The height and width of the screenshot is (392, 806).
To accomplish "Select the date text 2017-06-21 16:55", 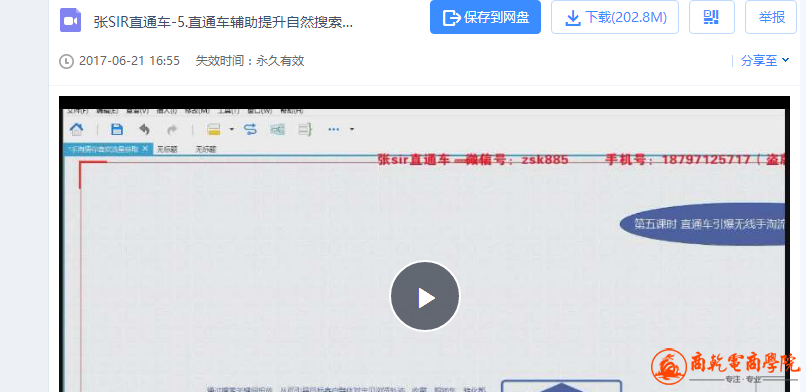I will pyautogui.click(x=129, y=61).
